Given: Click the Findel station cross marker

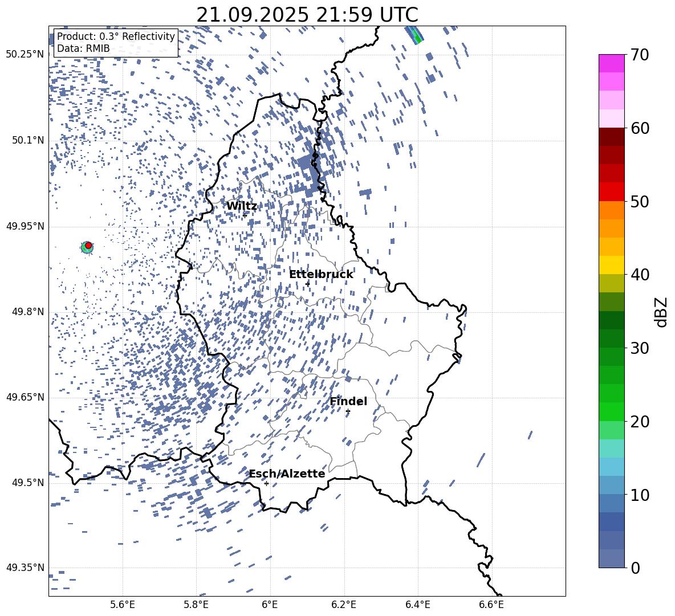Looking at the screenshot, I should coord(348,411).
